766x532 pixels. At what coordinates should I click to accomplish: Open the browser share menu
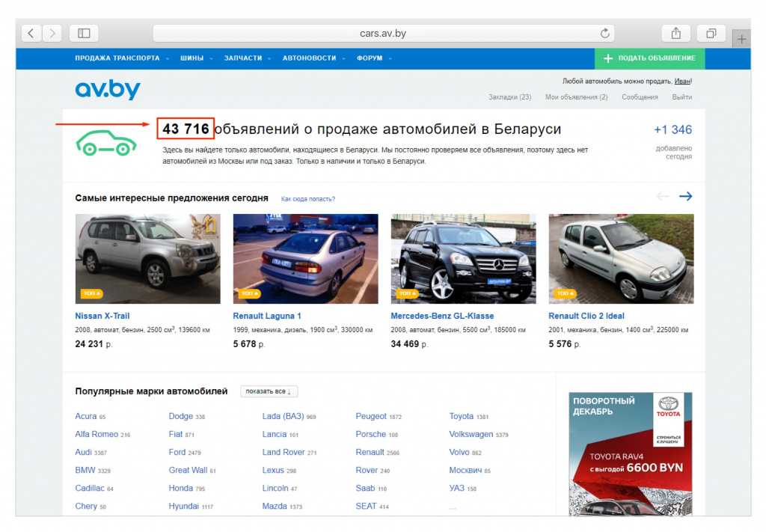pos(675,33)
